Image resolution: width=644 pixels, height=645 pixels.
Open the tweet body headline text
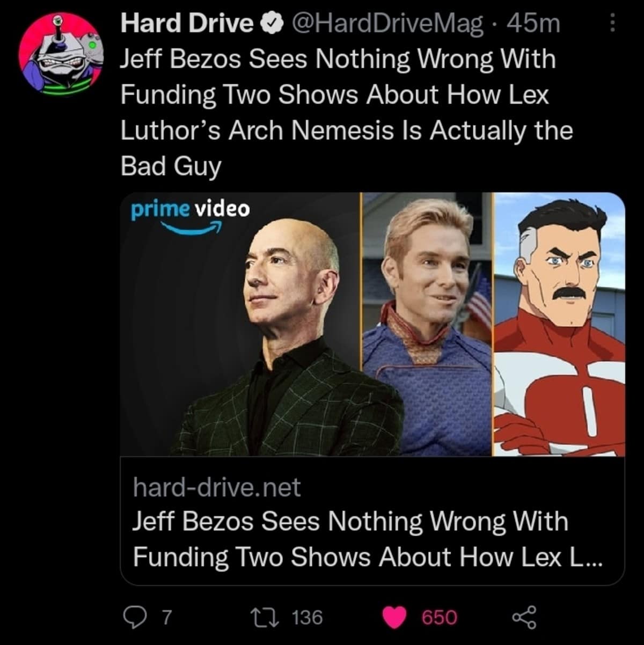[x=343, y=112]
